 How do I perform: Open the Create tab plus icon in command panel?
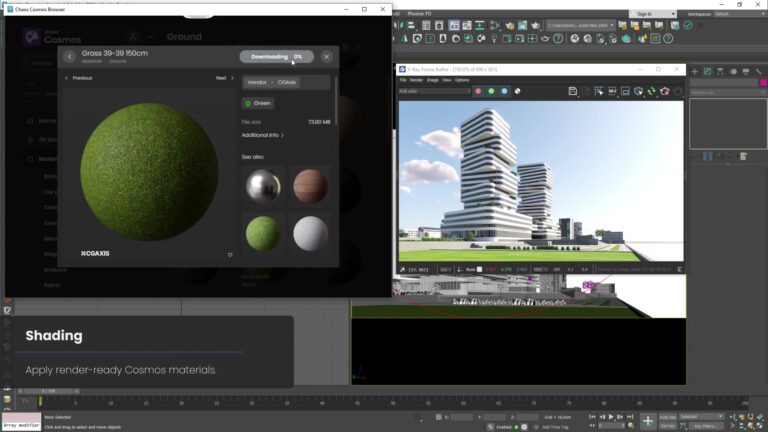click(x=695, y=72)
